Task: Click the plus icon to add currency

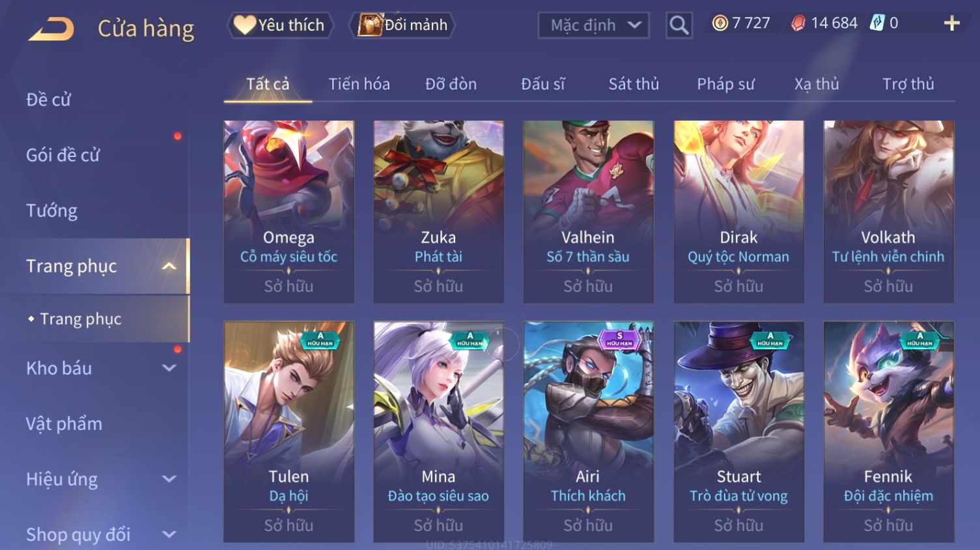Action: tap(951, 23)
